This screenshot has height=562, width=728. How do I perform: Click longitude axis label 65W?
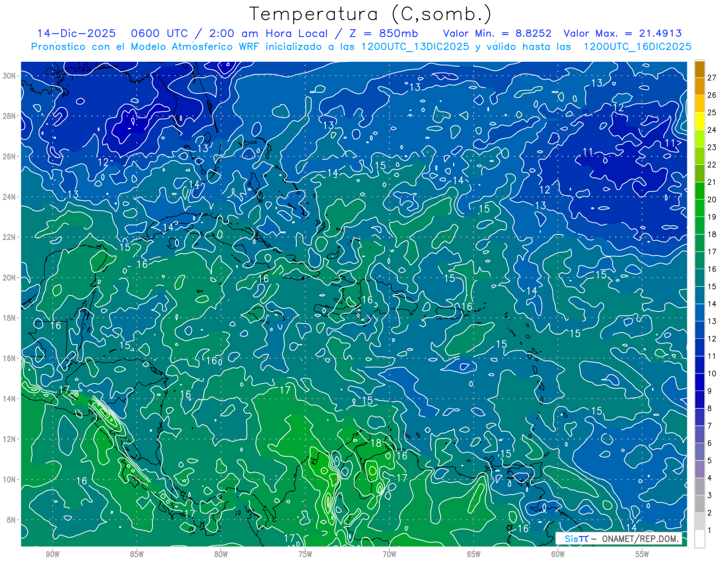click(474, 554)
